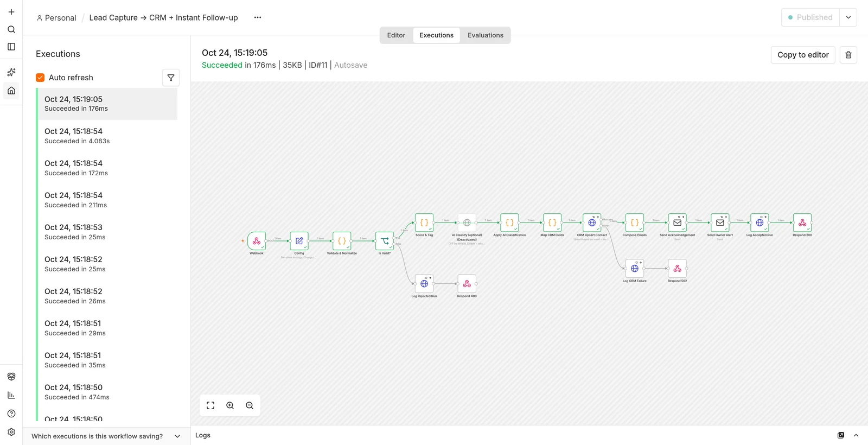This screenshot has height=445, width=868.
Task: Toggle the Auto refresh checkbox
Action: pos(40,78)
